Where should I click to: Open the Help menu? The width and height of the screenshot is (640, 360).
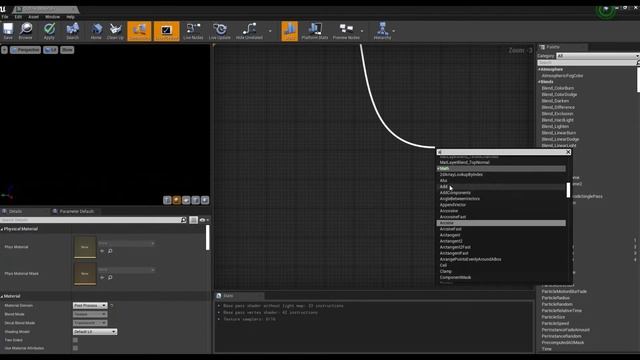70,17
